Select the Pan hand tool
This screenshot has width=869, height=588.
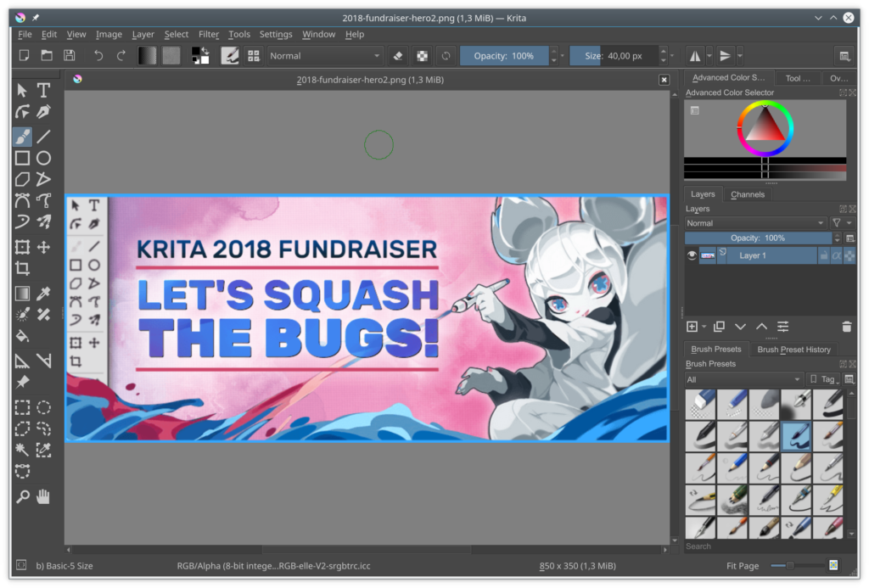pos(43,496)
